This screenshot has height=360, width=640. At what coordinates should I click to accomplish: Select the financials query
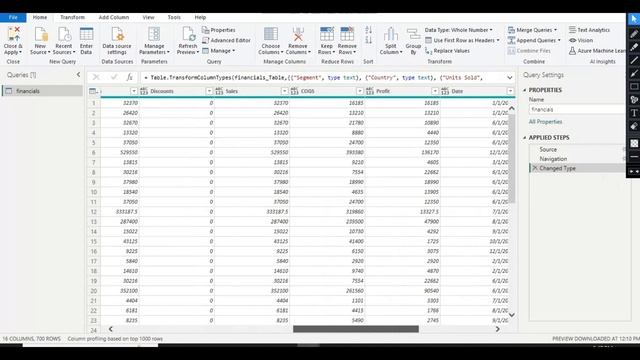coord(42,91)
